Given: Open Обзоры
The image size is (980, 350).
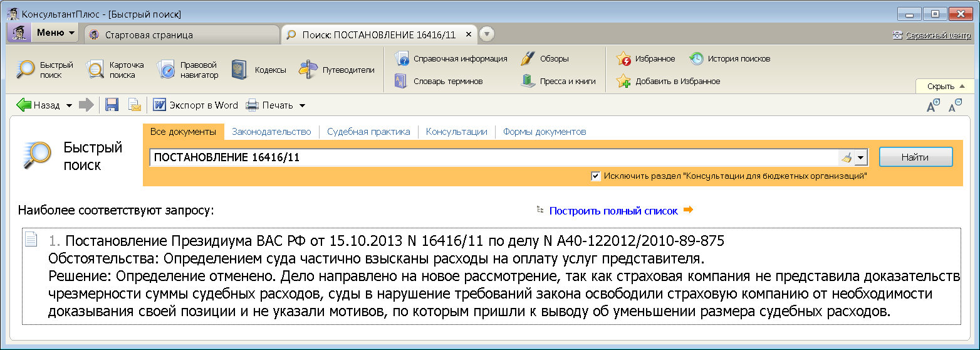Looking at the screenshot, I should click(x=545, y=58).
